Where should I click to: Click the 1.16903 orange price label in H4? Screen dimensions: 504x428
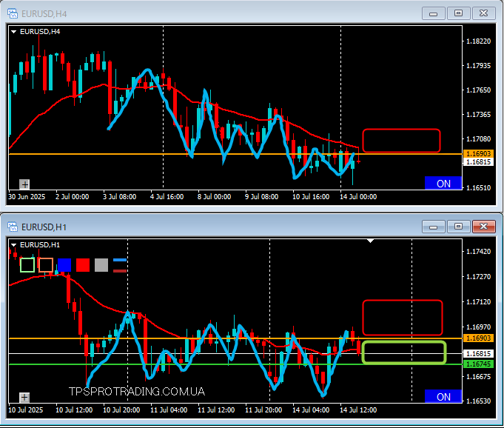[x=478, y=154]
